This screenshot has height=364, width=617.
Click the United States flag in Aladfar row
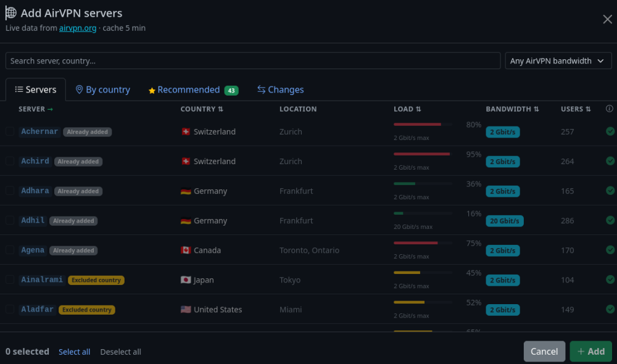(186, 309)
